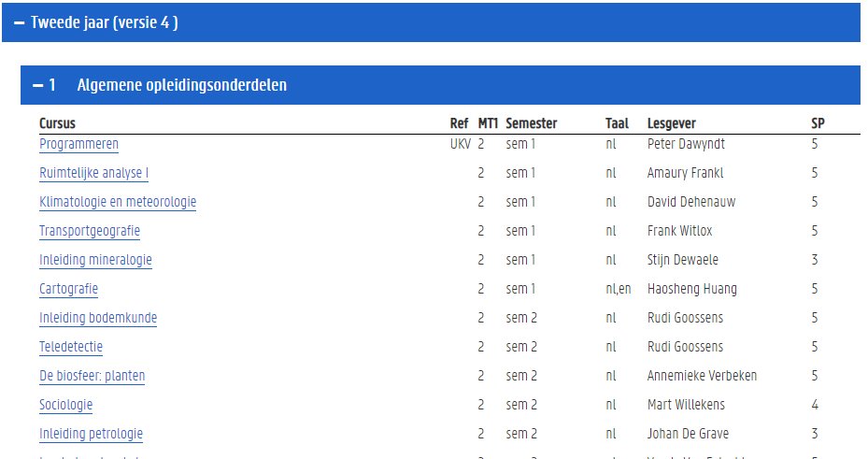The width and height of the screenshot is (868, 459).
Task: Click the Cursus column header
Action: pos(57,123)
